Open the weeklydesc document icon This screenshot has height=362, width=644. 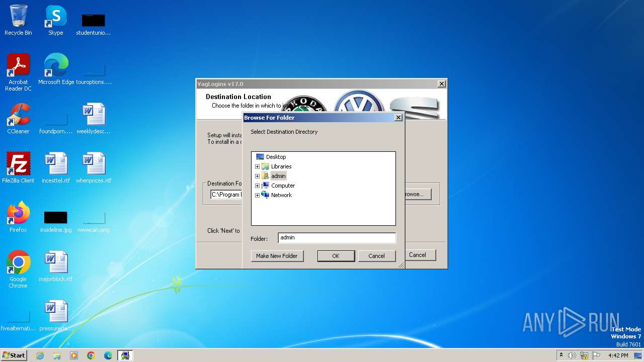(x=94, y=119)
